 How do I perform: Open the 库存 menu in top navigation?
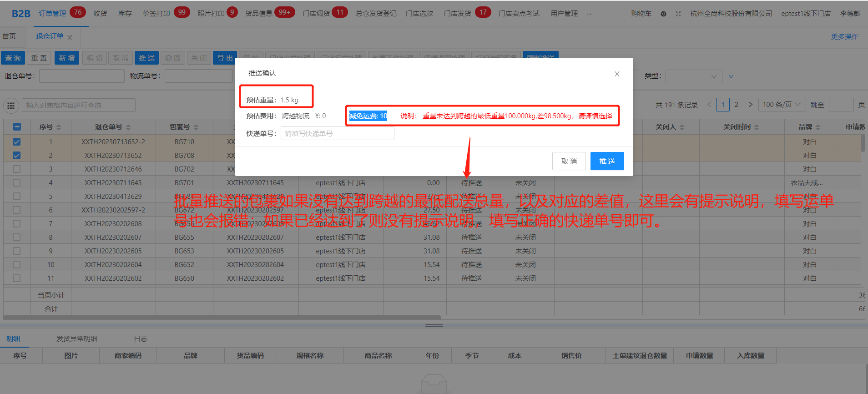125,14
